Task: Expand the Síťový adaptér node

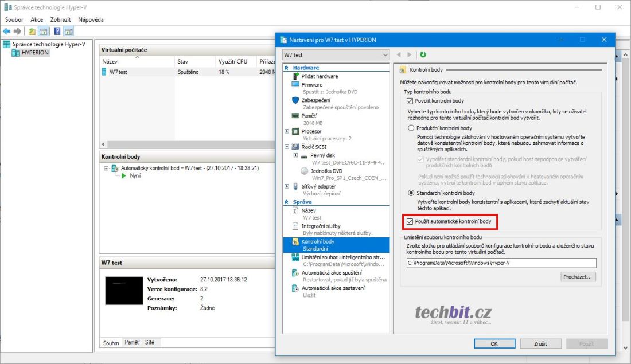Action: (287, 186)
